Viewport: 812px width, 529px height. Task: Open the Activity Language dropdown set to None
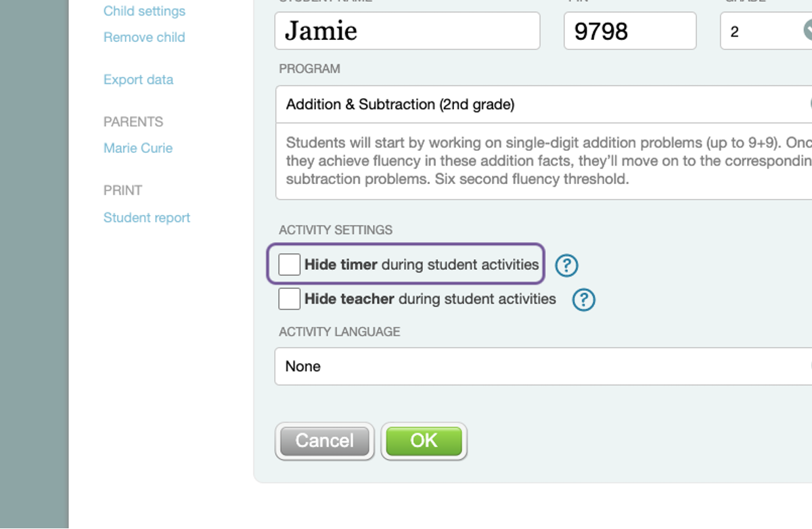(x=541, y=367)
